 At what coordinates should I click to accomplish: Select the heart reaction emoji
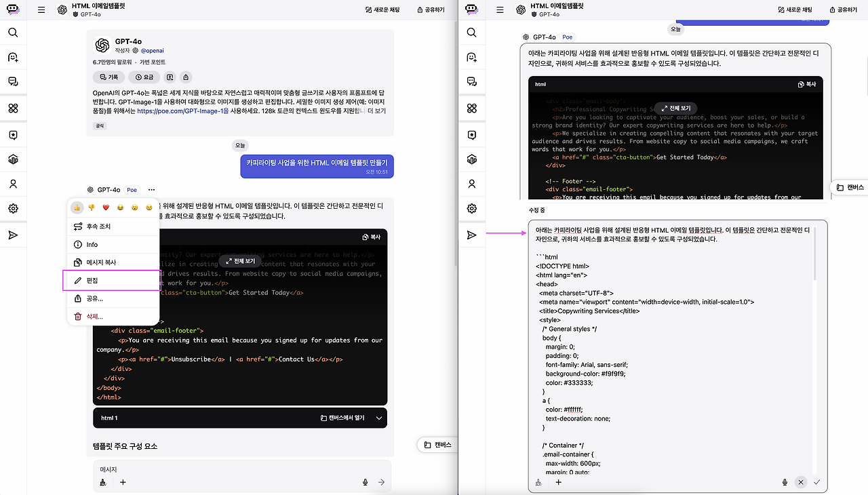tap(106, 207)
